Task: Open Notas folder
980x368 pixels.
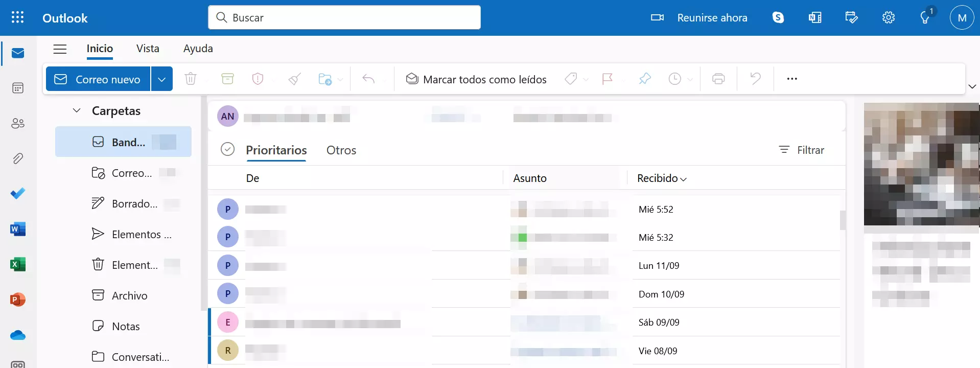Action: pos(123,326)
